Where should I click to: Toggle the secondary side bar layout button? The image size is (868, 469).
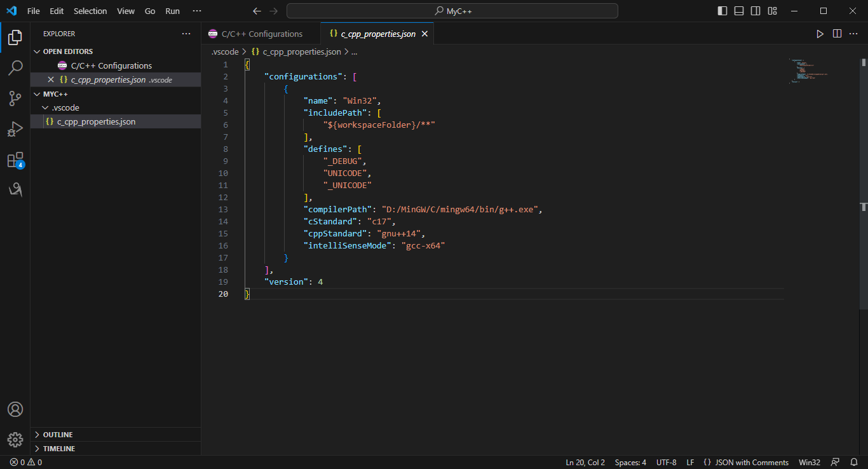pyautogui.click(x=756, y=11)
